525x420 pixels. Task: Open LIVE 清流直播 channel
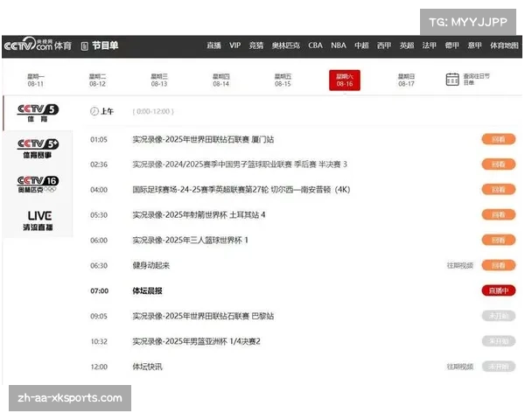click(x=38, y=220)
